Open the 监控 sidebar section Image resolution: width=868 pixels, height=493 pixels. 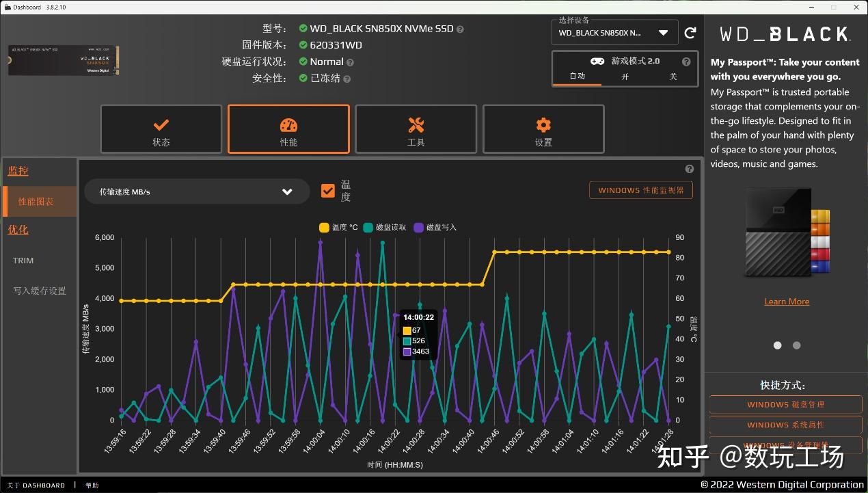click(18, 171)
